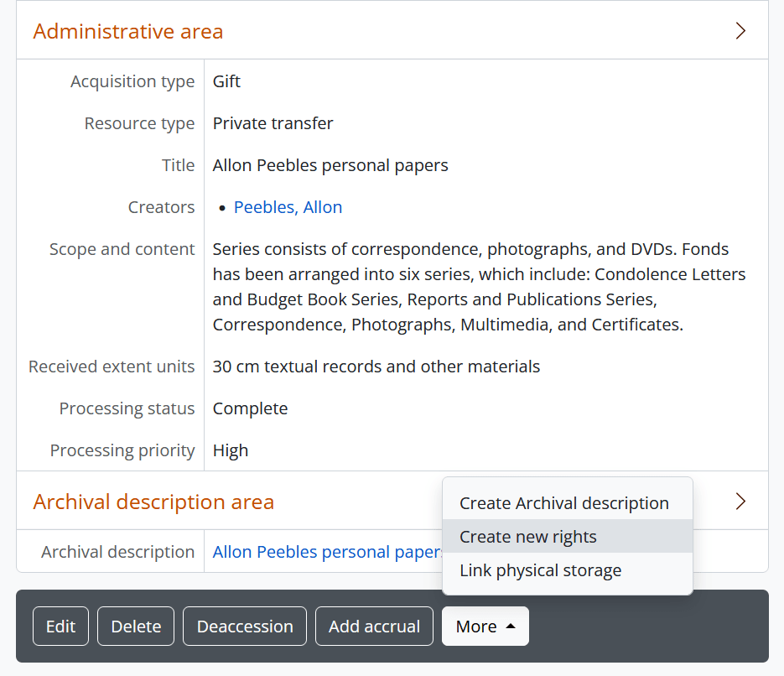Screen dimensions: 784x676
Task: Click the Deaccession button
Action: click(245, 627)
